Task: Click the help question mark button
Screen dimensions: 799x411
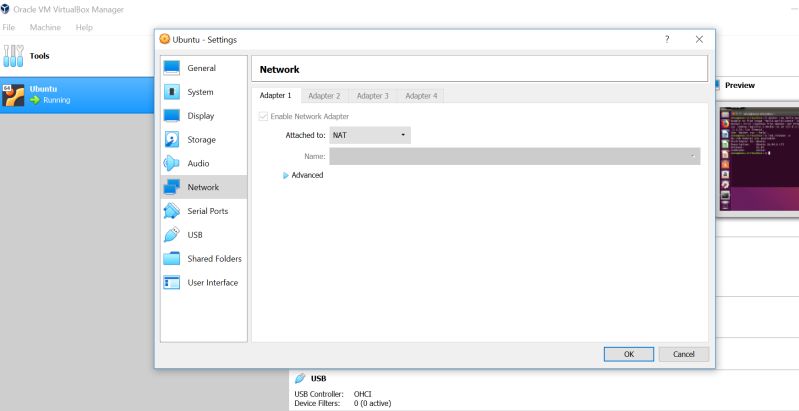Action: [x=667, y=39]
